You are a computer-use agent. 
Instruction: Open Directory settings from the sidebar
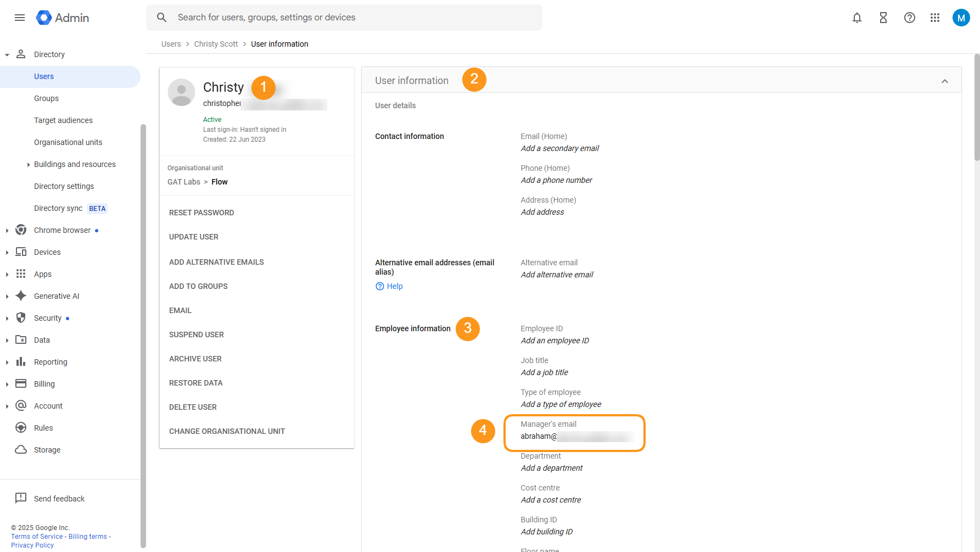64,186
